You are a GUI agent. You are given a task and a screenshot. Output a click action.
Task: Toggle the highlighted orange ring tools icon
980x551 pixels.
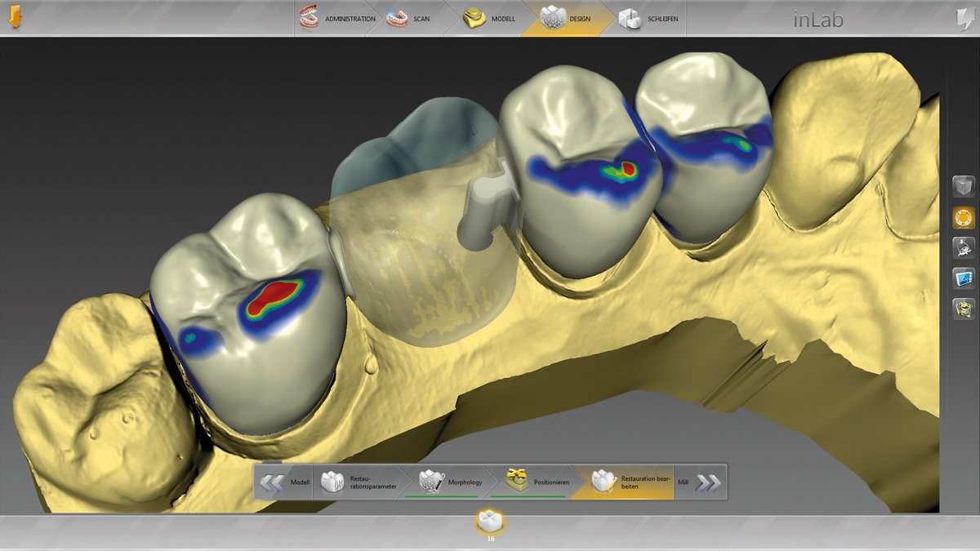click(x=964, y=217)
